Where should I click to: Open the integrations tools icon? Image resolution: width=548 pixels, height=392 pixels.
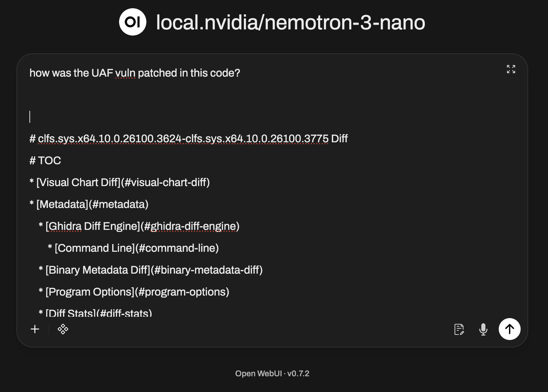(63, 329)
